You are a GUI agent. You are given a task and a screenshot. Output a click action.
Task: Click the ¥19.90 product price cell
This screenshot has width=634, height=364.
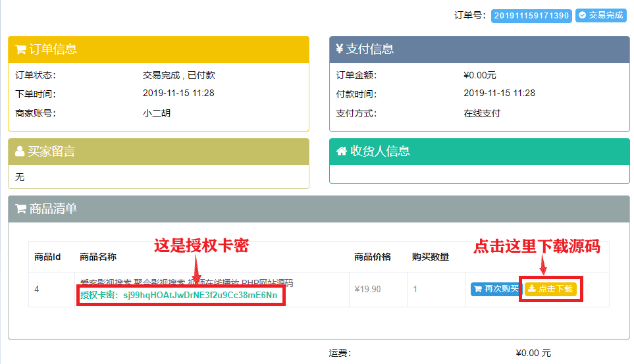click(367, 289)
